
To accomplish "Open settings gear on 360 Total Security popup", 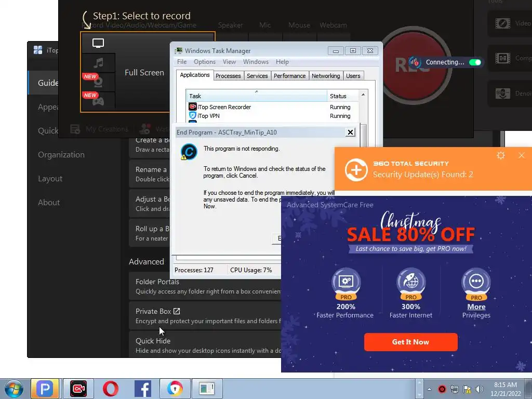I will [x=501, y=155].
